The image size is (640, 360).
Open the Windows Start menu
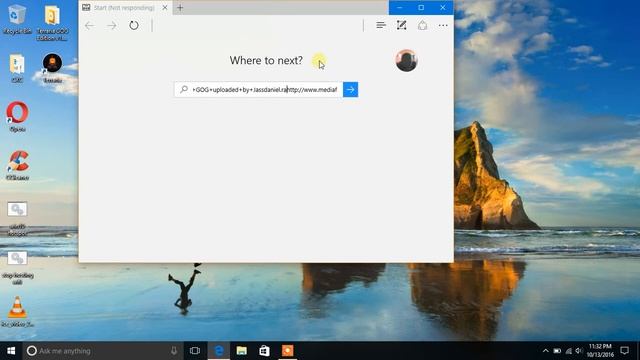click(x=11, y=351)
